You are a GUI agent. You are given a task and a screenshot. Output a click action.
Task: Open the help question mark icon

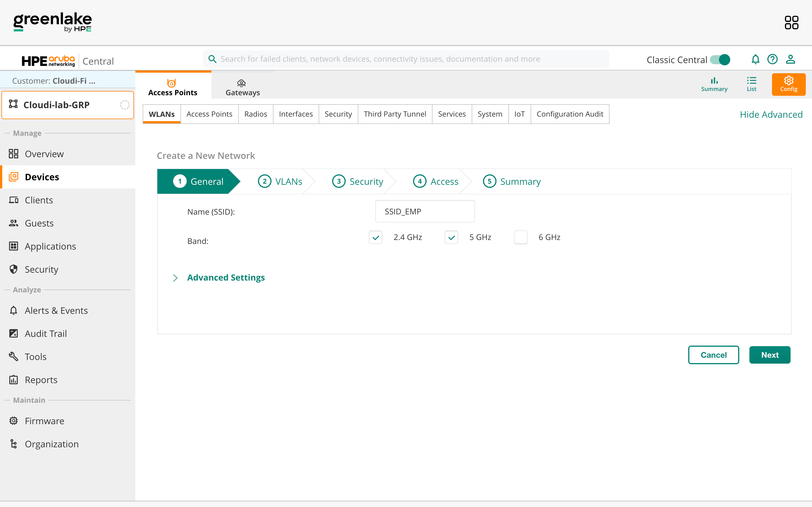773,59
